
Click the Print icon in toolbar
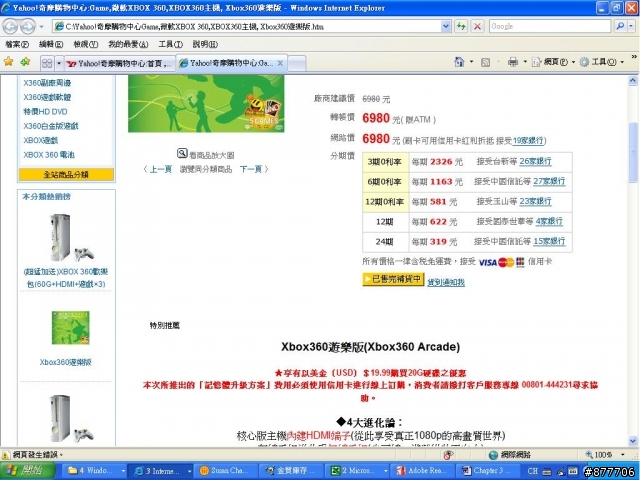pos(513,62)
